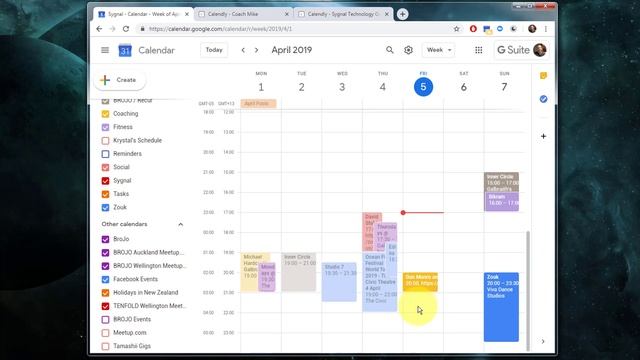Toggle Holidays in New Zealand checkbox

pyautogui.click(x=105, y=293)
